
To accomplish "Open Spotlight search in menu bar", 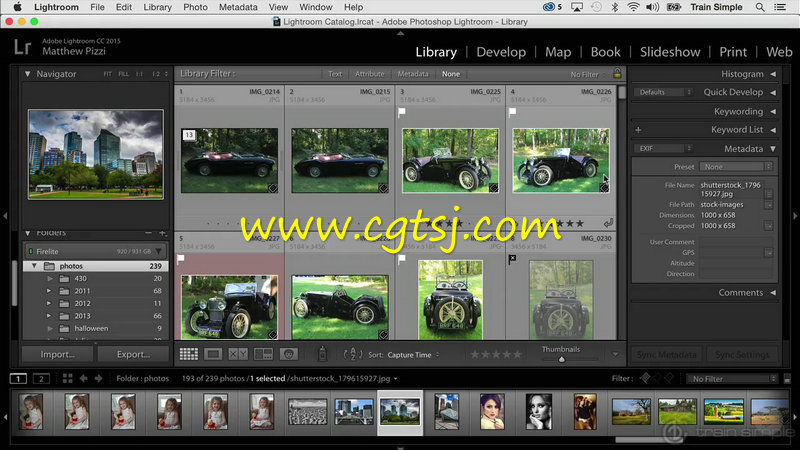I will pos(760,7).
